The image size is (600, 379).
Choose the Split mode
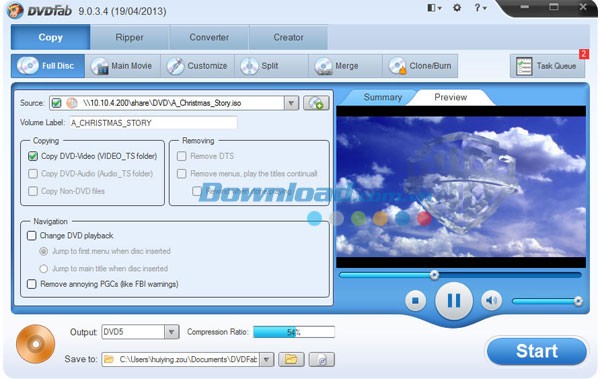tap(271, 66)
